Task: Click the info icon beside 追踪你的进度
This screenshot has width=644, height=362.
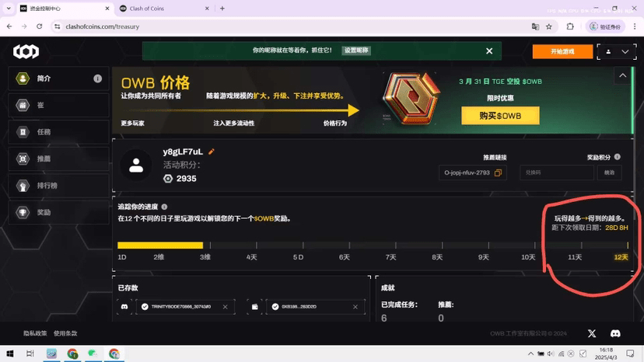Action: (x=164, y=207)
